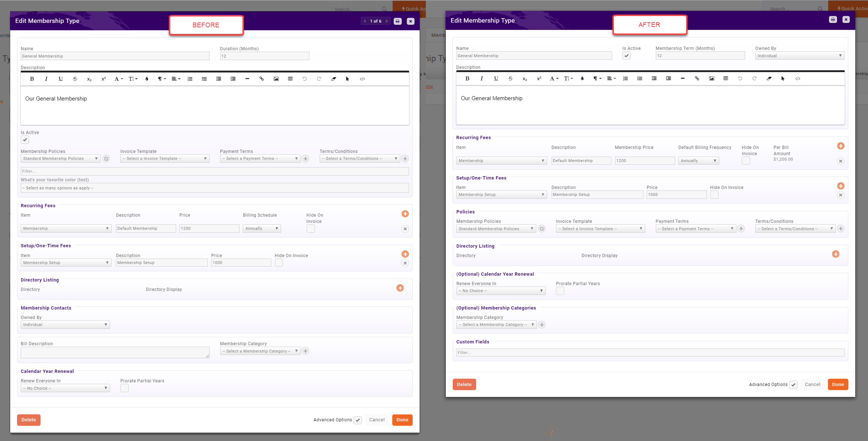The height and width of the screenshot is (441, 868).
Task: Insert horizontal line in BEFORE dialog editor
Action: [x=247, y=79]
